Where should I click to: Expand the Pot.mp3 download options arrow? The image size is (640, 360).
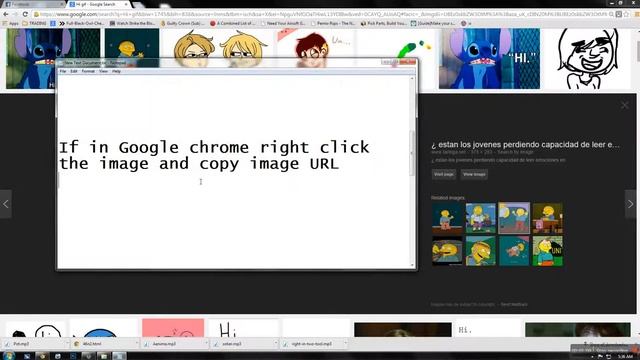coord(67,344)
